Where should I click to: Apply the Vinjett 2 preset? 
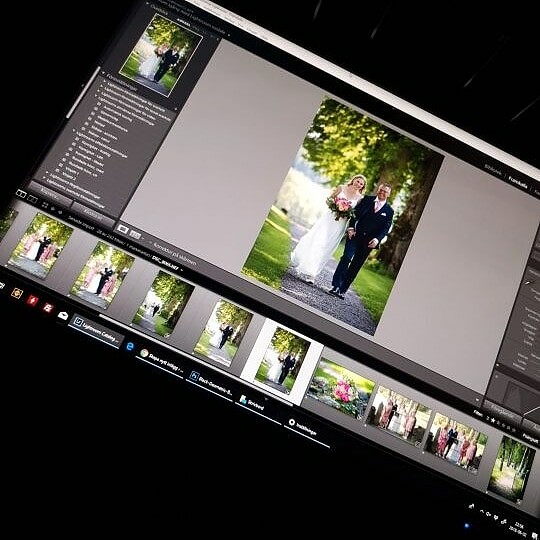(68, 176)
